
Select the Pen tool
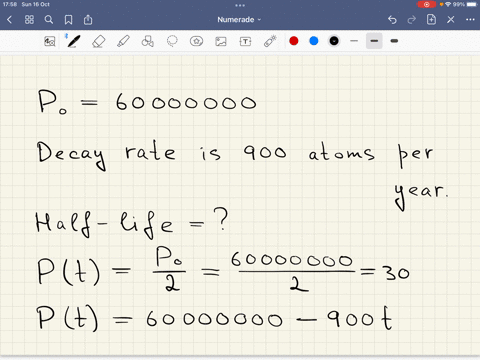[73, 41]
